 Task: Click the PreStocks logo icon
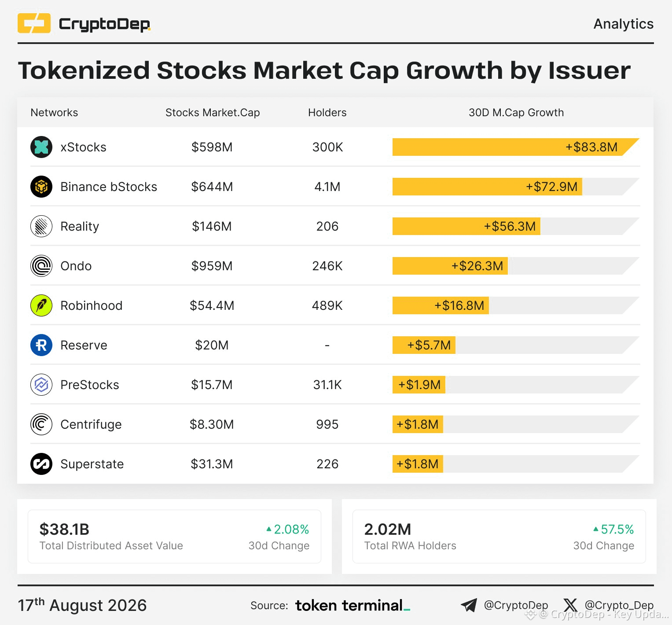(41, 385)
